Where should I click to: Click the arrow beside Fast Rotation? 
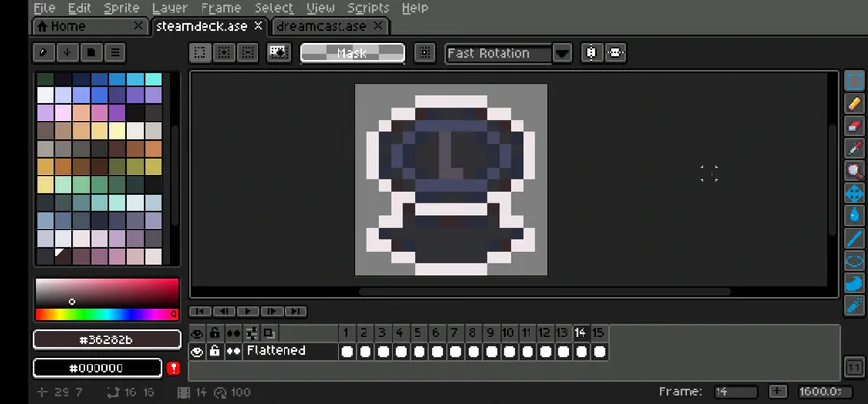(562, 53)
